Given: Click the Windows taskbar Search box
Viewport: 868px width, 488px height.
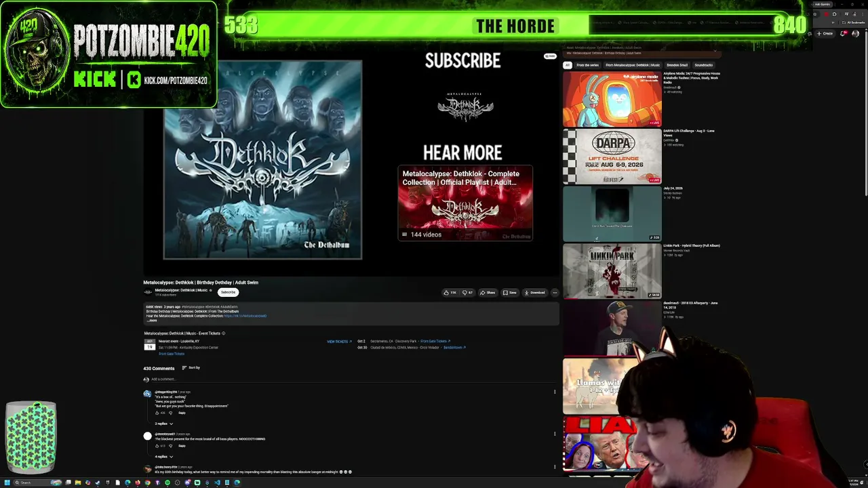Looking at the screenshot, I should point(37,483).
